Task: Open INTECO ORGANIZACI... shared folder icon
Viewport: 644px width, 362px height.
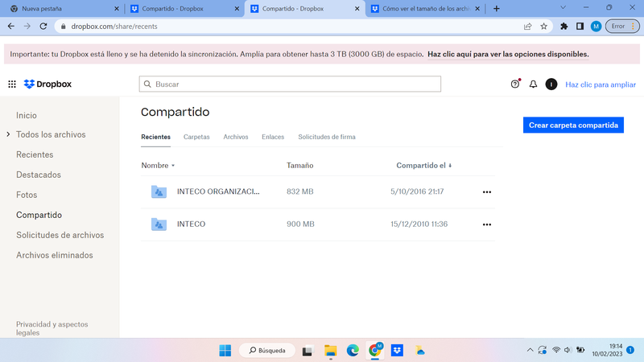Action: point(159,191)
